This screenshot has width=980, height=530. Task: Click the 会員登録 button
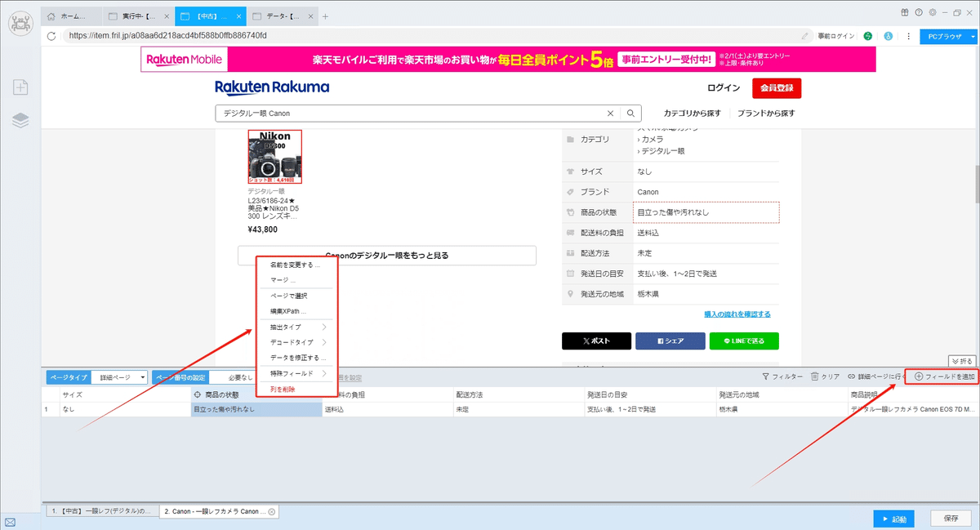coord(777,88)
